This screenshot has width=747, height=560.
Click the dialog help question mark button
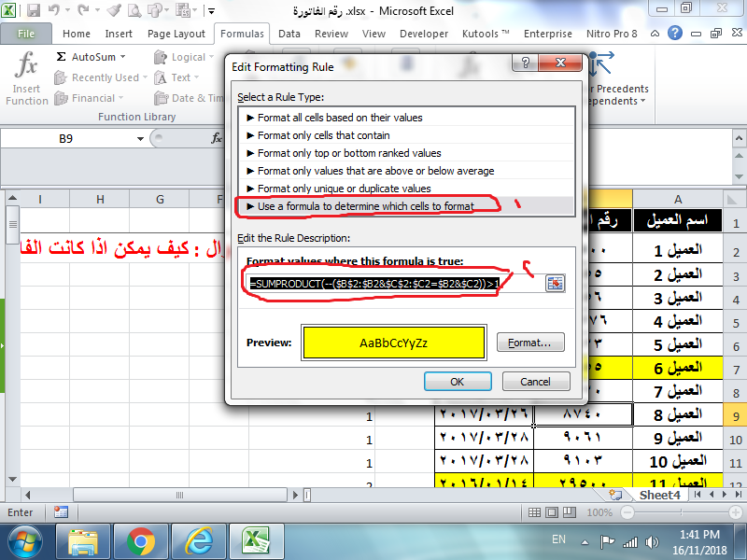(x=526, y=63)
